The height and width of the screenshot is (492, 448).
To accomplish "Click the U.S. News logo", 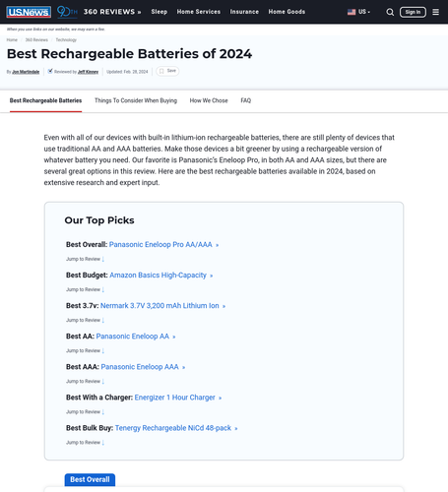I will point(29,12).
